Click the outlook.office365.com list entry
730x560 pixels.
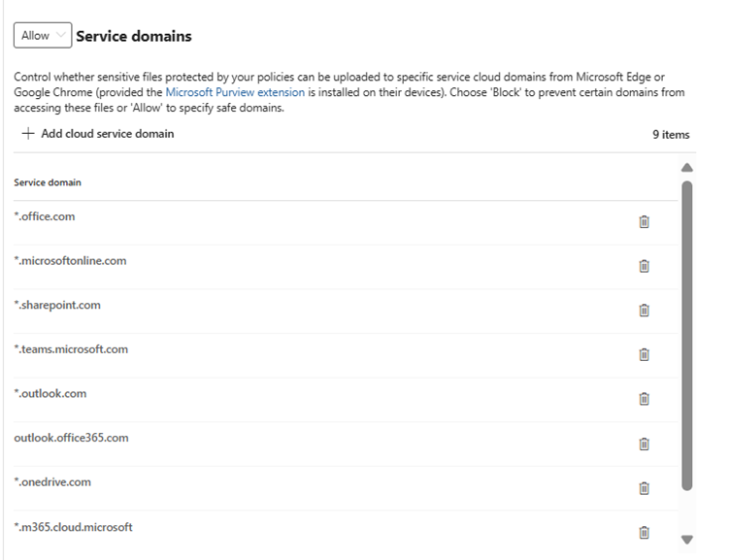pos(71,438)
